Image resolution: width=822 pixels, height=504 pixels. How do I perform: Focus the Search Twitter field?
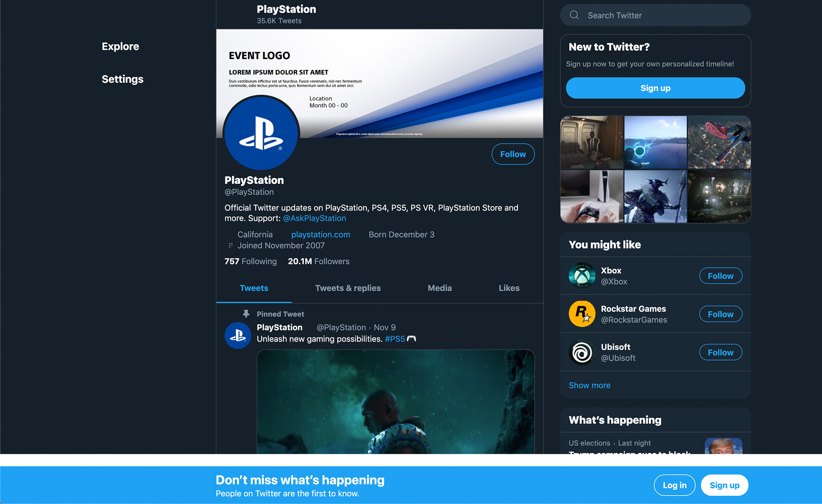click(x=655, y=15)
